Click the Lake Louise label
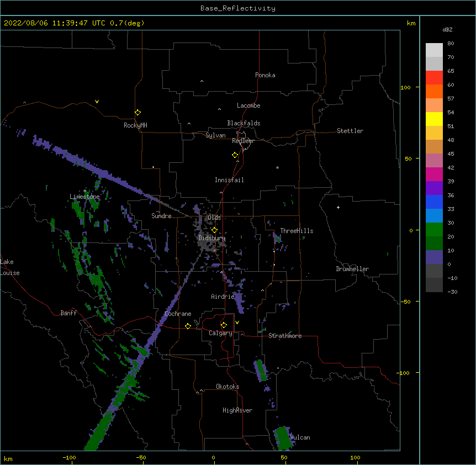 [10, 267]
